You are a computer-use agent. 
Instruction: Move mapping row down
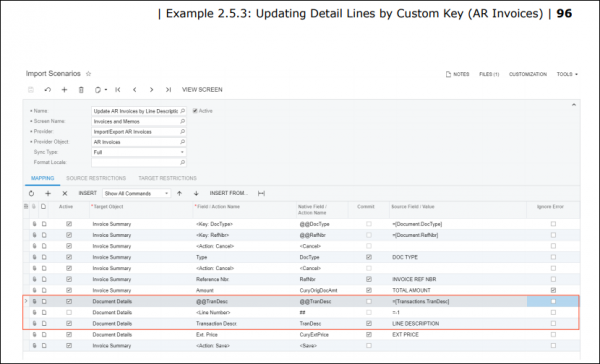[x=196, y=193]
